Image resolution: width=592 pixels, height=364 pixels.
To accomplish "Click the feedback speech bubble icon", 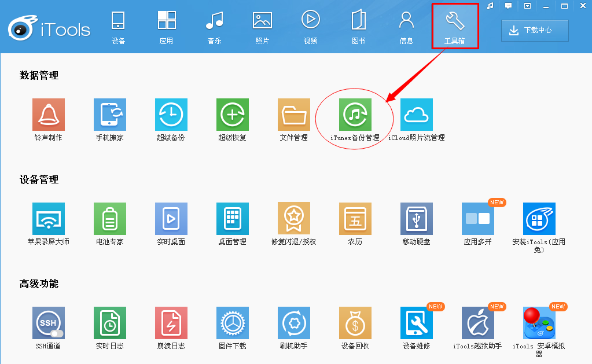I will coord(509,6).
